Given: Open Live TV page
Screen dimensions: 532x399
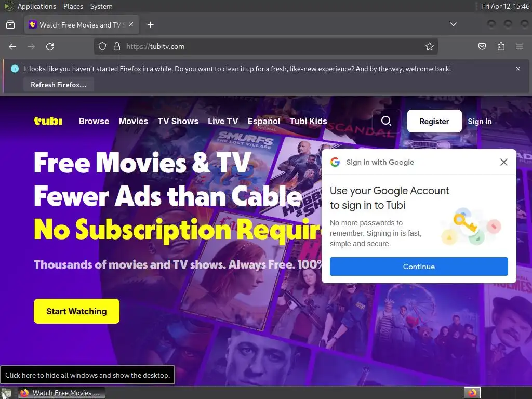Looking at the screenshot, I should (223, 121).
